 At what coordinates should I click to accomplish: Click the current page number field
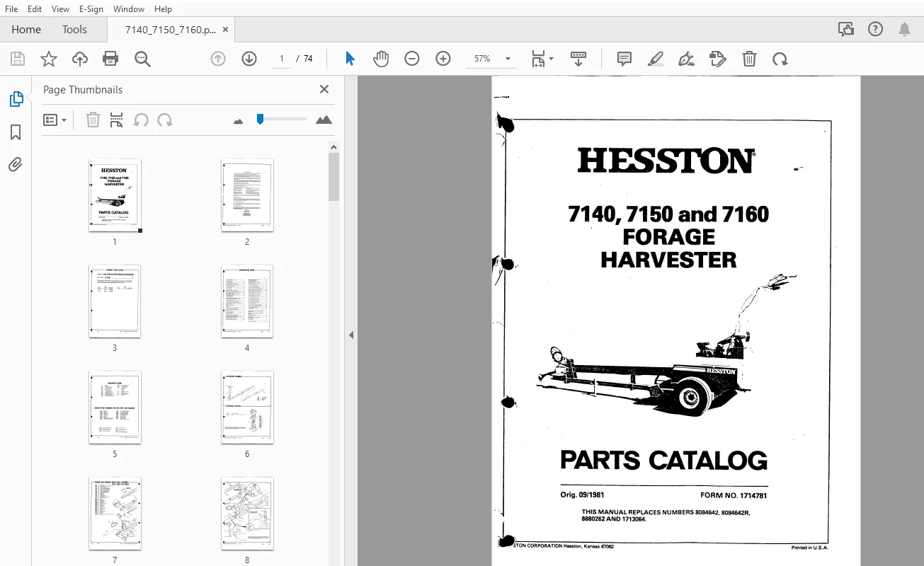pyautogui.click(x=282, y=59)
